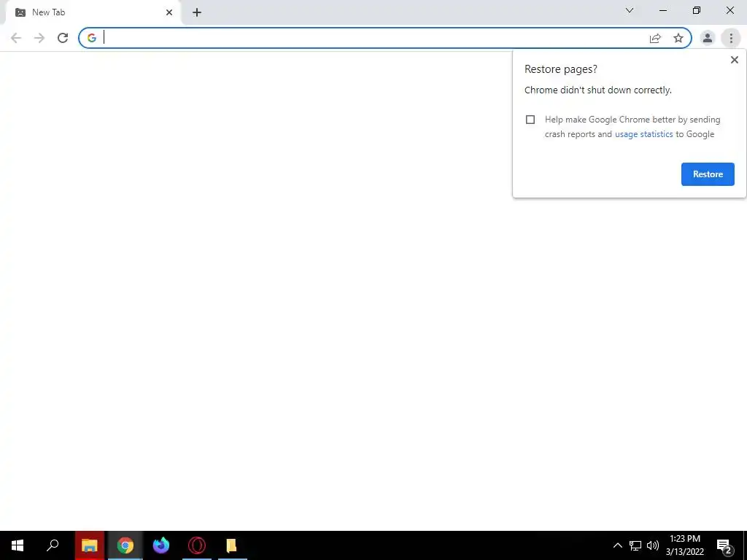Image resolution: width=747 pixels, height=560 pixels.
Task: Click the share this page icon
Action: (x=655, y=38)
